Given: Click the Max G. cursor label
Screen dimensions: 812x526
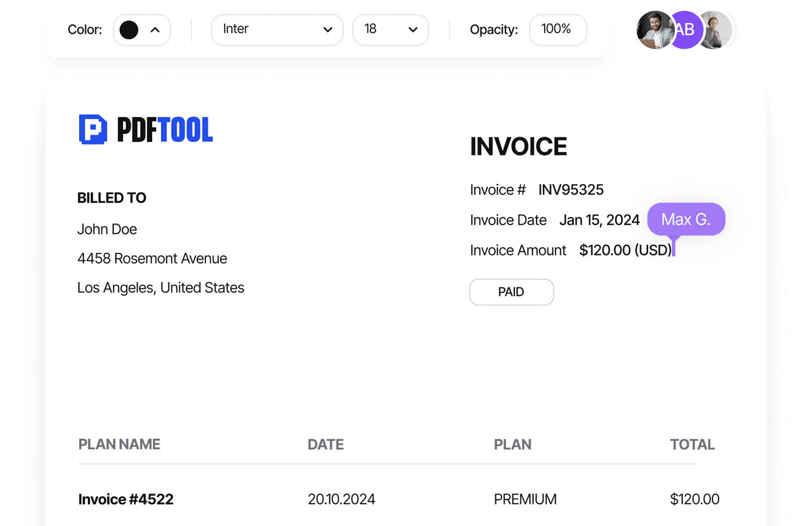Looking at the screenshot, I should (685, 220).
